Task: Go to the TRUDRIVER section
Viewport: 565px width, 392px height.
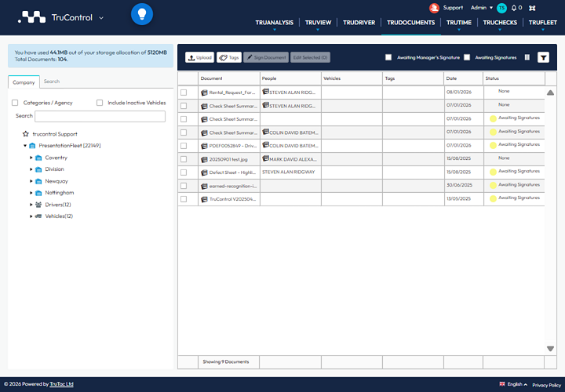Action: click(x=359, y=23)
